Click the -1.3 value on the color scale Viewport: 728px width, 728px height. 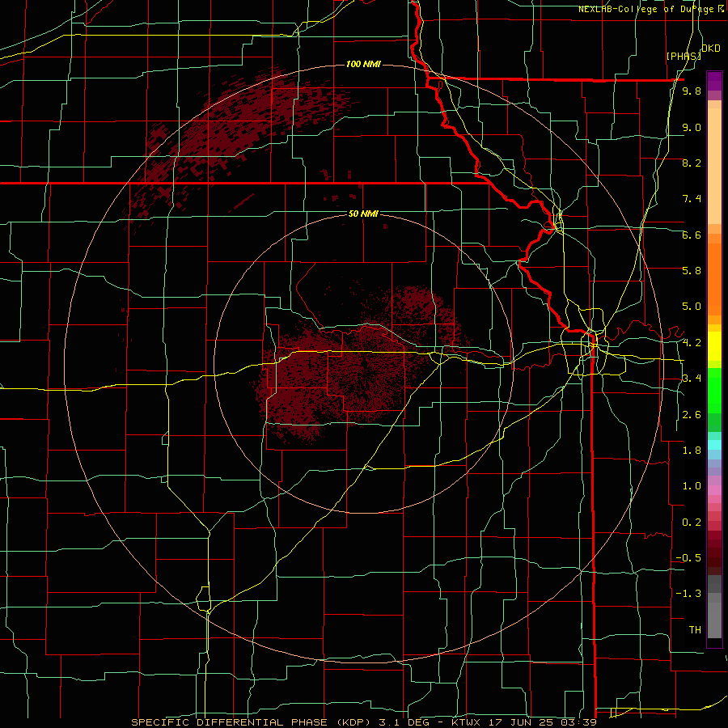point(688,594)
